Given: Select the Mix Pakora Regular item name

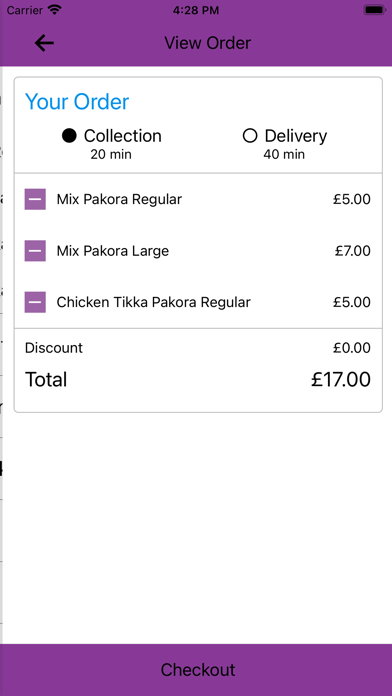Looking at the screenshot, I should 119,200.
